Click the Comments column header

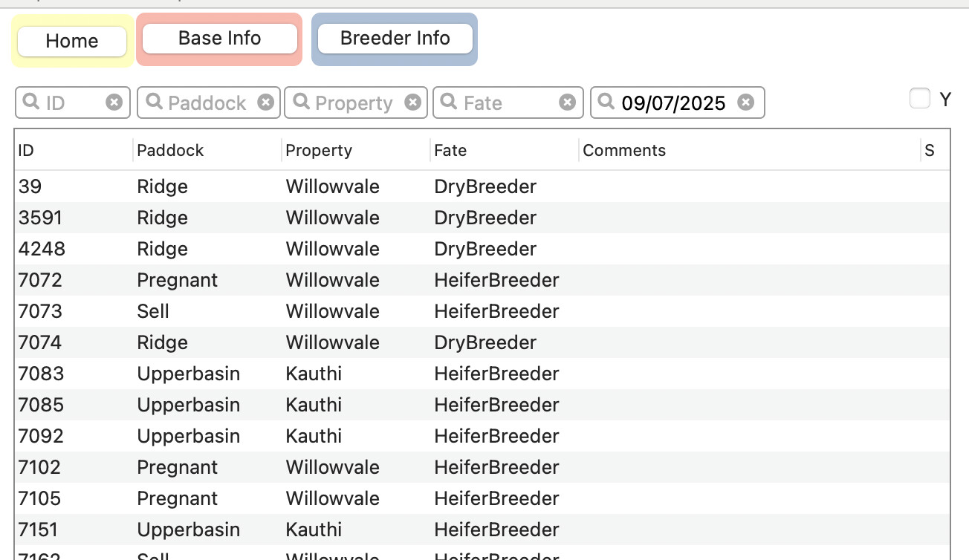tap(750, 150)
